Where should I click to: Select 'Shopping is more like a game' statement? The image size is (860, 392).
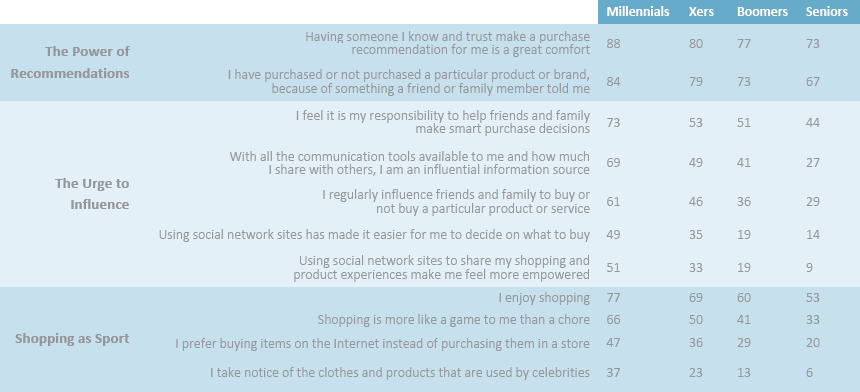click(x=454, y=320)
